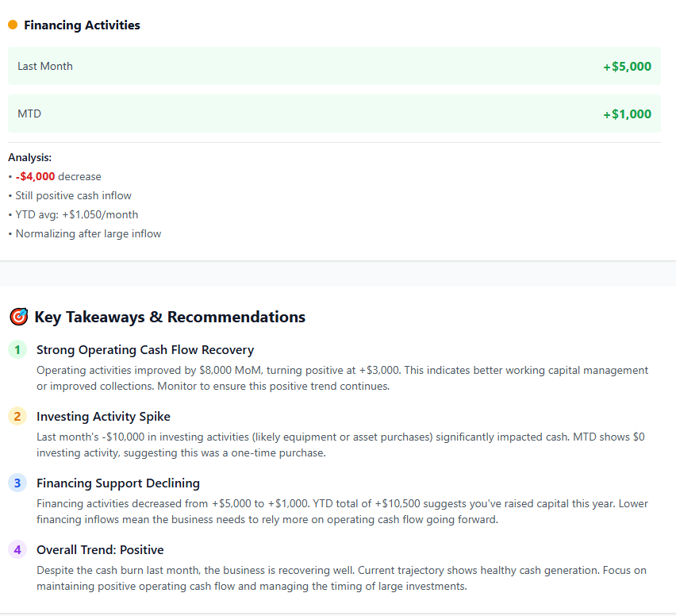Click the orange dot beside Financing Activities
The height and width of the screenshot is (616, 676).
11,25
